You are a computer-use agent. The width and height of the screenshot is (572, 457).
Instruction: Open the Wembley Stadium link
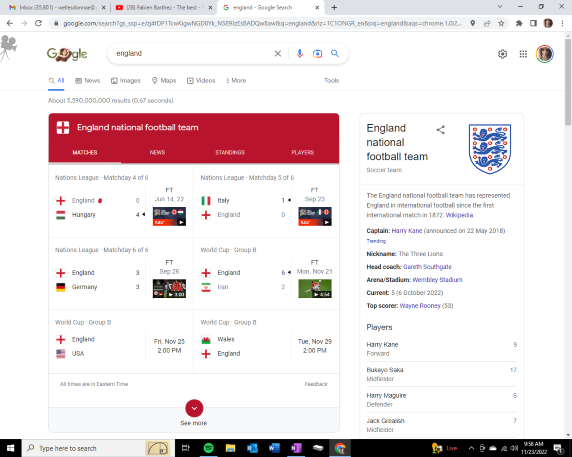point(437,280)
